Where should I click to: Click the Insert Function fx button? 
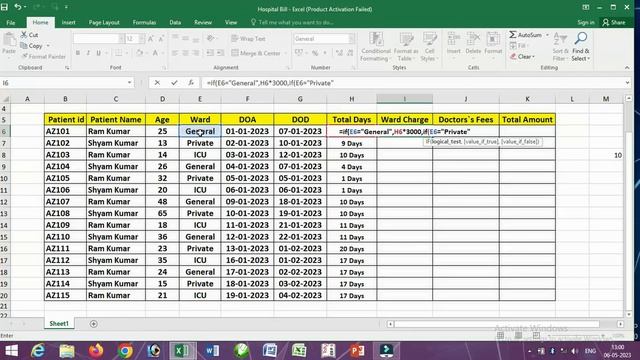(x=191, y=83)
